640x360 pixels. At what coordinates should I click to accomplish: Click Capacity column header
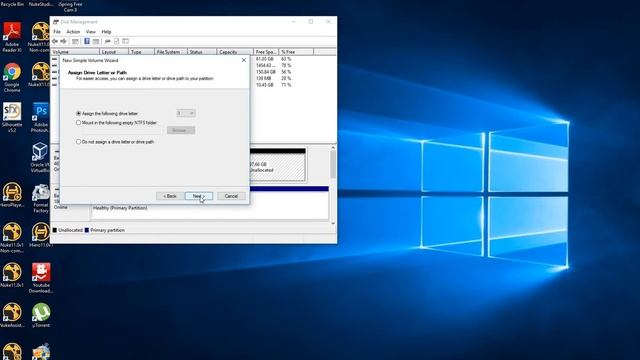[x=235, y=52]
